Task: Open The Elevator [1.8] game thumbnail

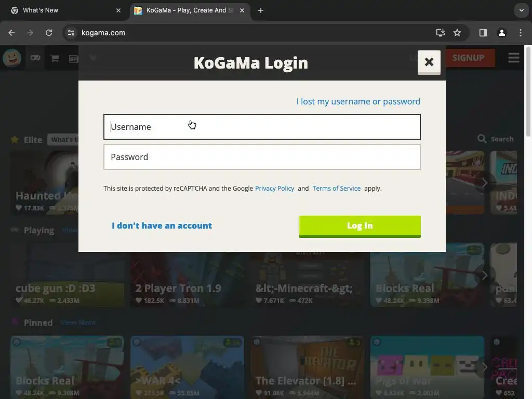Action: 308,367
